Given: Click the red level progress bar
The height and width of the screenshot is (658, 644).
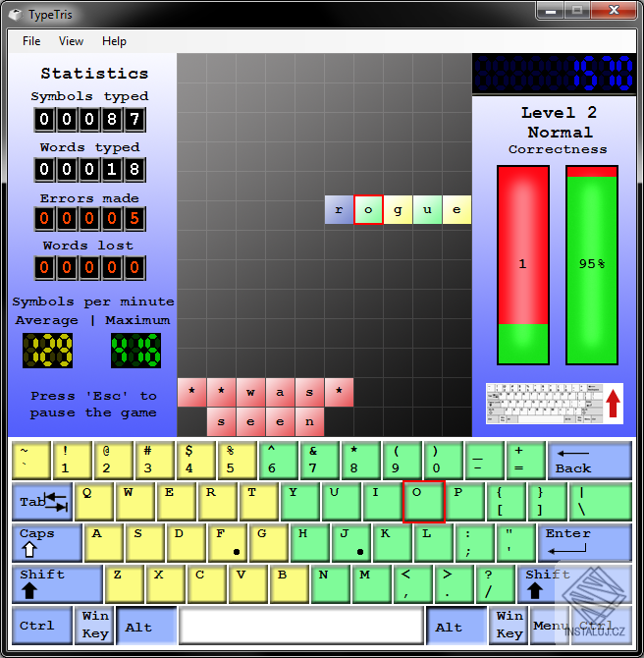Looking at the screenshot, I should click(523, 265).
